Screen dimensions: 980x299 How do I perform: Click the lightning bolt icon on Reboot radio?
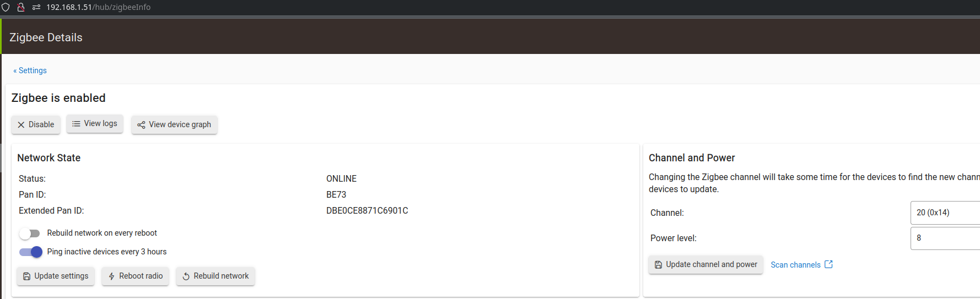pyautogui.click(x=111, y=276)
